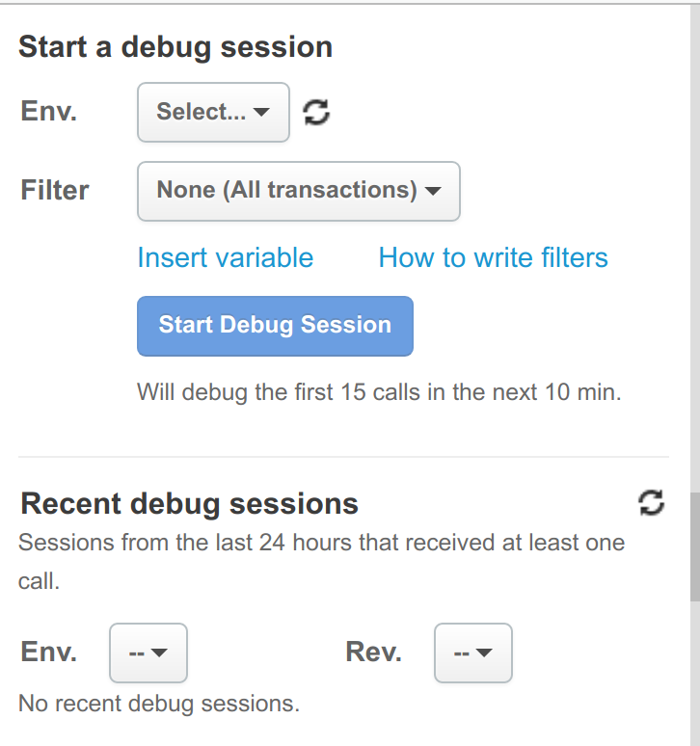Click the divider line above Recent debug sessions
The height and width of the screenshot is (746, 700).
pos(342,457)
